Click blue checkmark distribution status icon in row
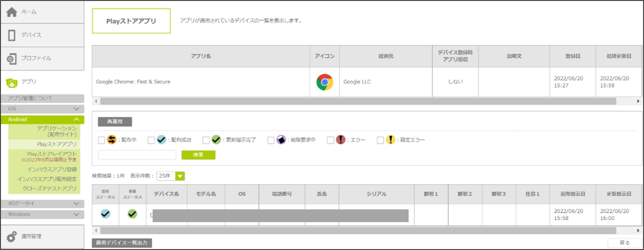Image resolution: width=644 pixels, height=250 pixels. 105,214
